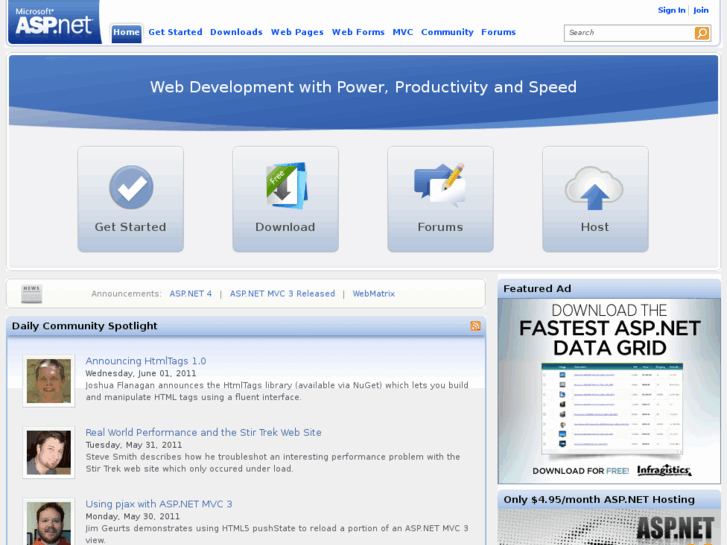Viewport: 727px width, 545px height.
Task: Open Announcing HtmlTags 1.0 article
Action: click(x=146, y=361)
